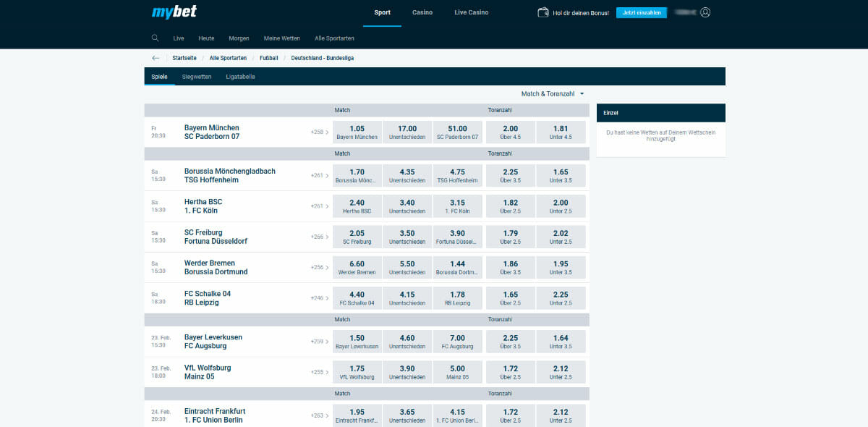The image size is (868, 427).
Task: Click the Einzel bet slip header
Action: [660, 113]
